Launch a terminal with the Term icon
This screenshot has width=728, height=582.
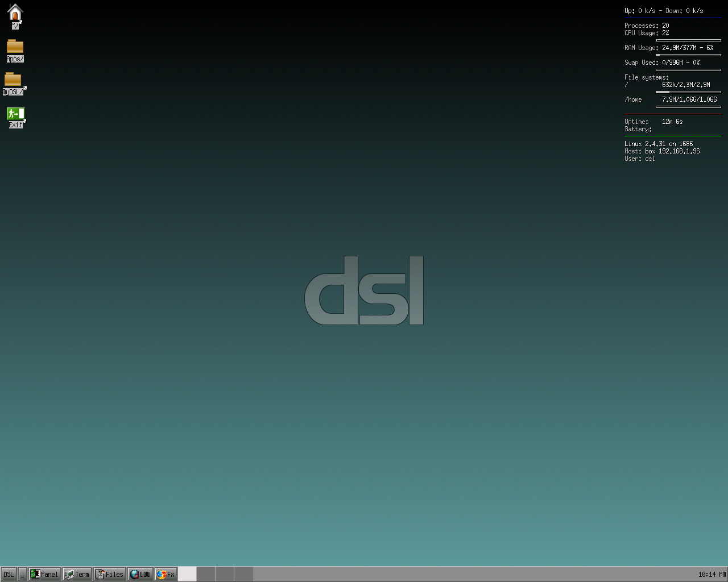click(77, 574)
